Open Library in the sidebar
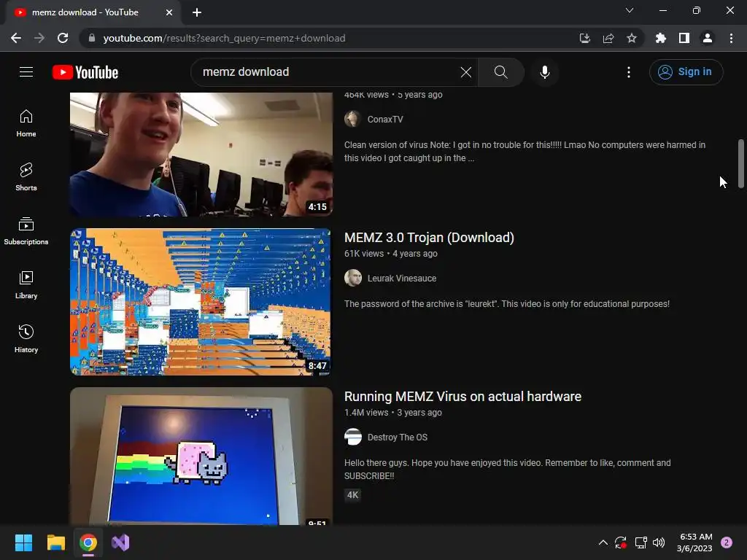The image size is (747, 560). coord(26,285)
